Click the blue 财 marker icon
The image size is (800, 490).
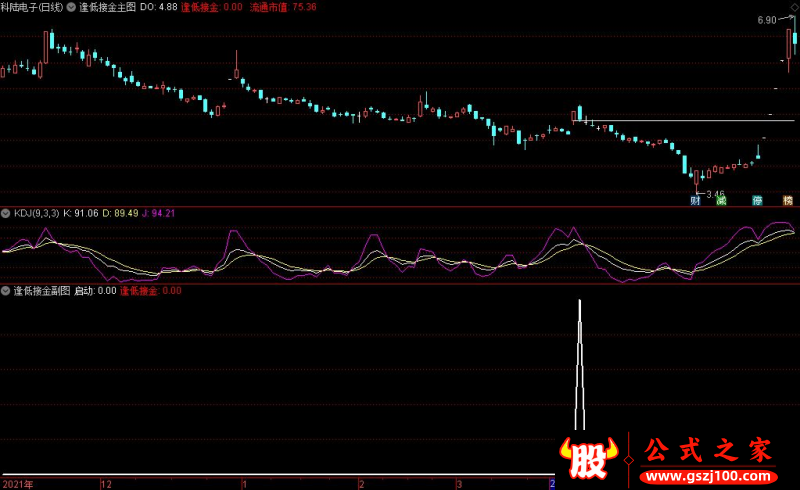(x=695, y=200)
